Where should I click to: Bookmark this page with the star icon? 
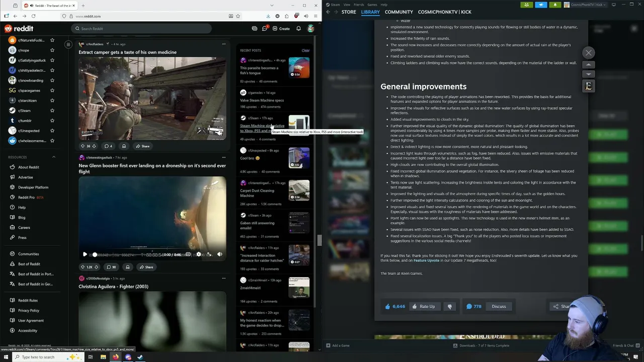238,16
